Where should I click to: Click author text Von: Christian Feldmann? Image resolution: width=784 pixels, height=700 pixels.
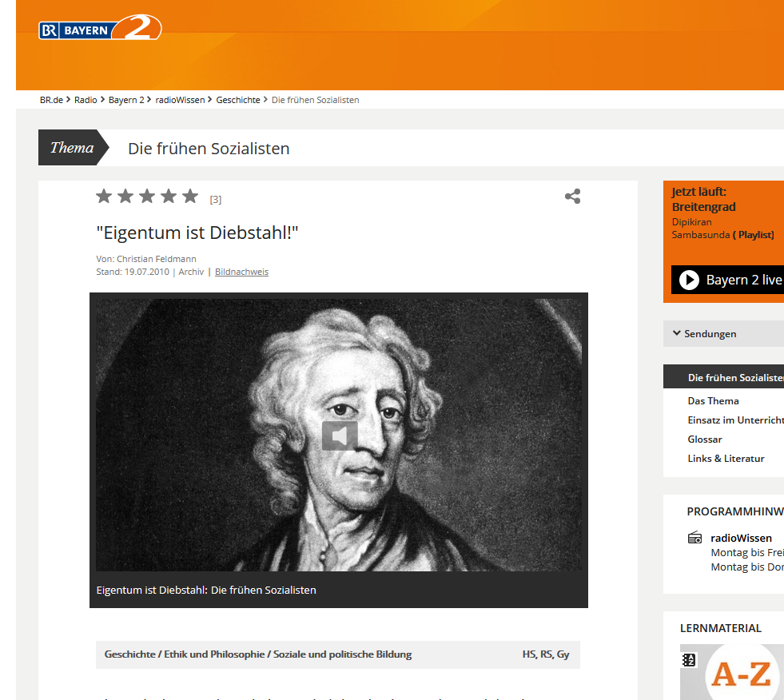point(146,259)
